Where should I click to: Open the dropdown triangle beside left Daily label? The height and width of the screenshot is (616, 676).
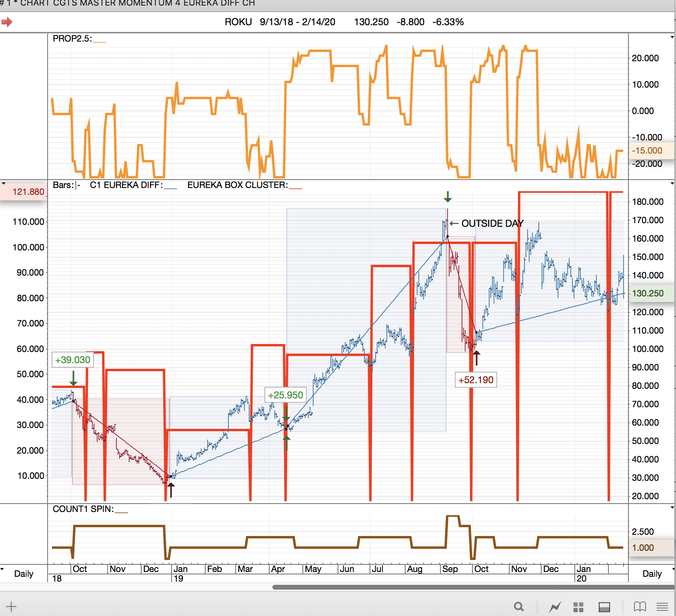[2, 569]
